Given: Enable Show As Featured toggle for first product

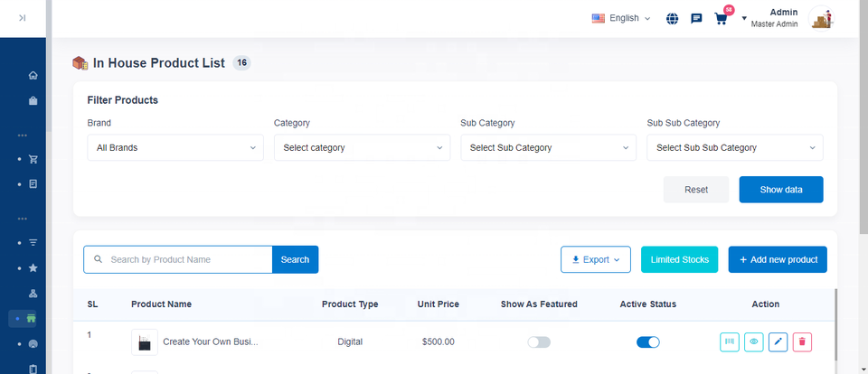Looking at the screenshot, I should tap(539, 342).
